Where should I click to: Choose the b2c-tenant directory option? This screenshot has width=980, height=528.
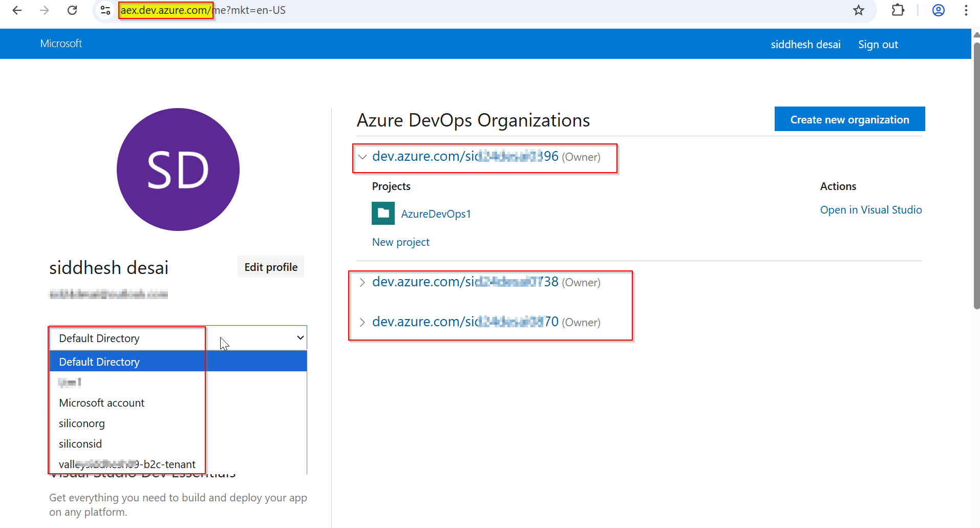coord(178,464)
